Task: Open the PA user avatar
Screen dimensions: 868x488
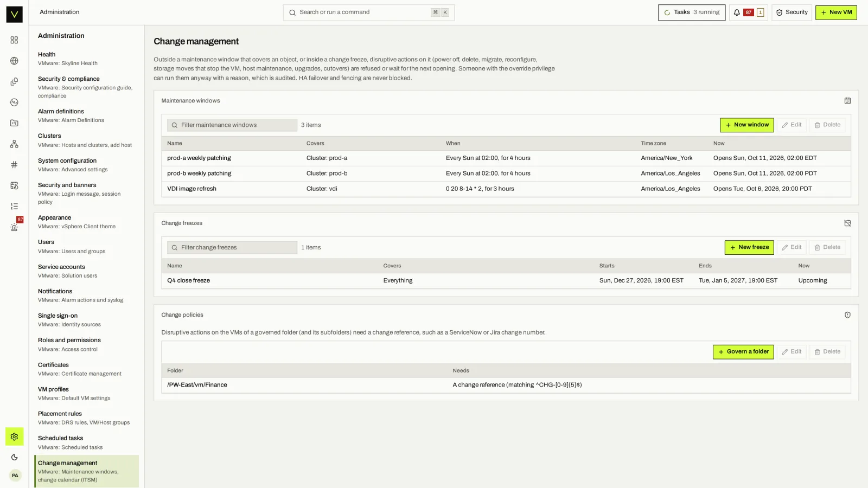Action: pos(15,476)
